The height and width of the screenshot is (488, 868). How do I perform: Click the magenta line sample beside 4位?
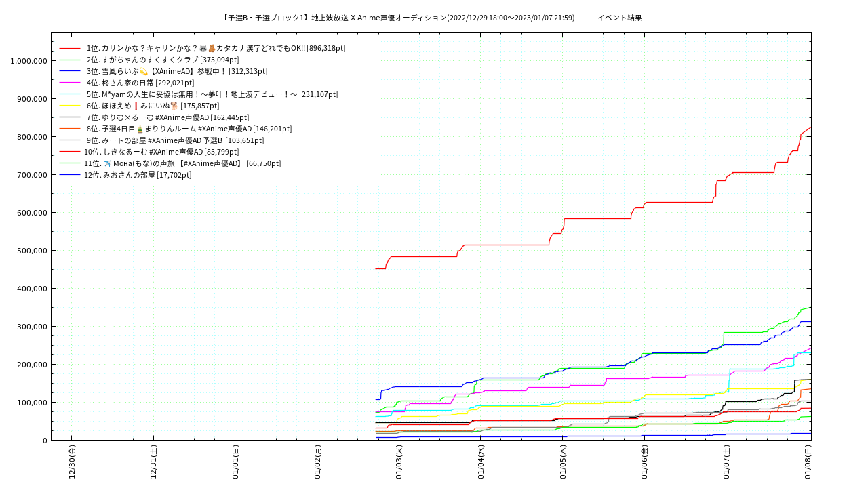pos(70,83)
